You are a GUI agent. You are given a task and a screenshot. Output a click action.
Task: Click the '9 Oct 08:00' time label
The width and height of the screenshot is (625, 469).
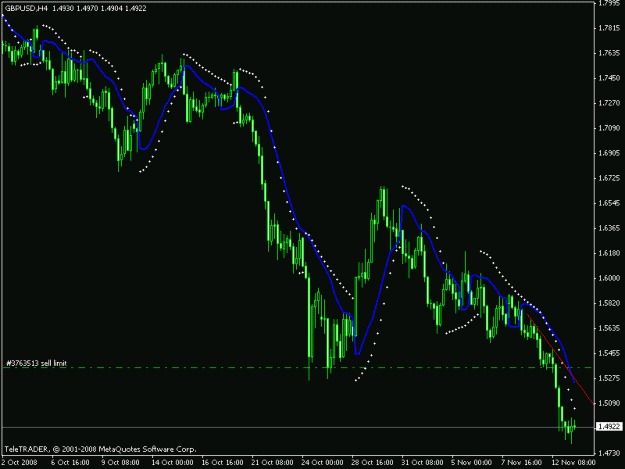point(120,462)
